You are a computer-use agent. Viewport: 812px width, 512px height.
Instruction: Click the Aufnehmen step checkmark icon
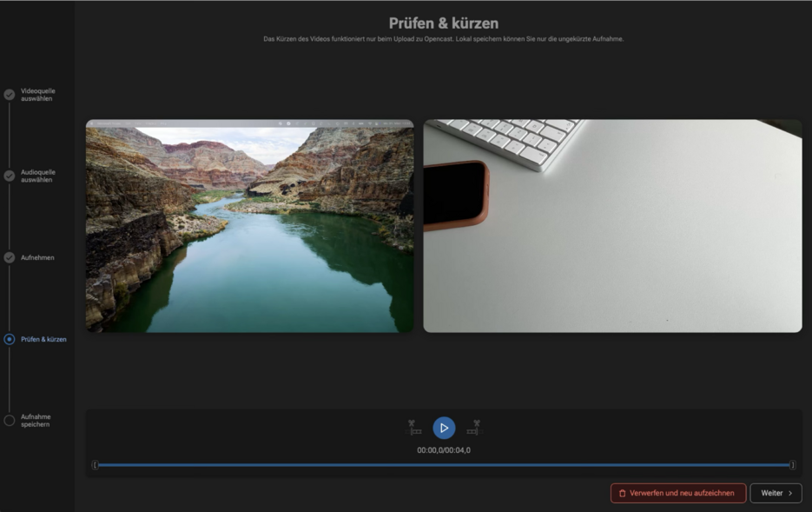[x=10, y=257]
